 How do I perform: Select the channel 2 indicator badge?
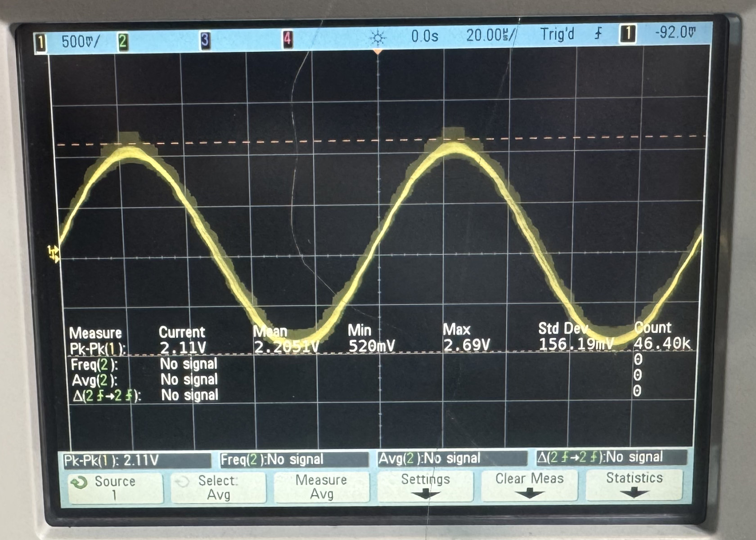pyautogui.click(x=122, y=42)
